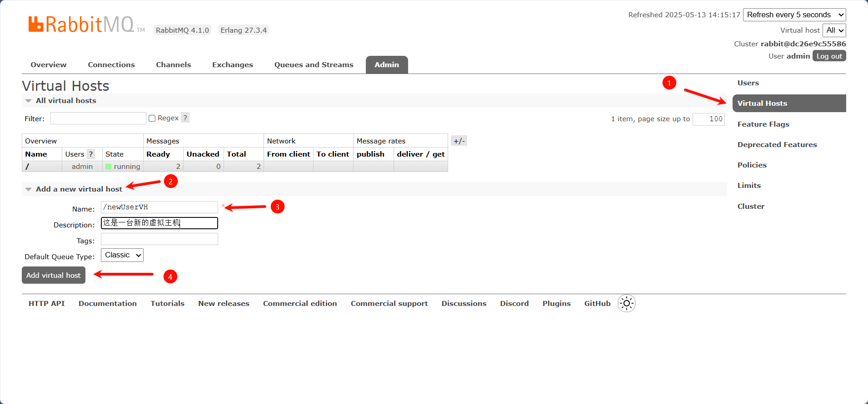This screenshot has width=868, height=404.
Task: Click the Log out button
Action: (x=829, y=56)
